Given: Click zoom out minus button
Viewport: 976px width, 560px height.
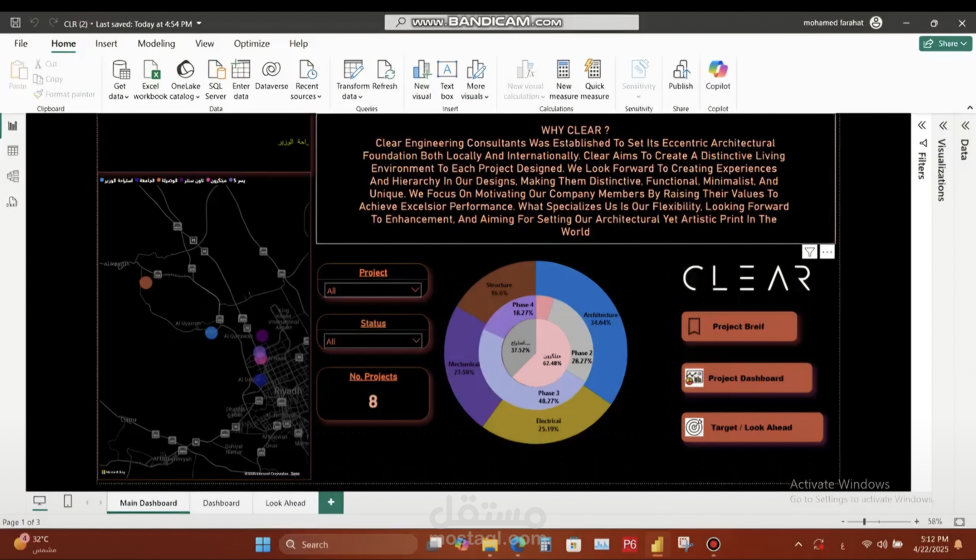Looking at the screenshot, I should (843, 522).
